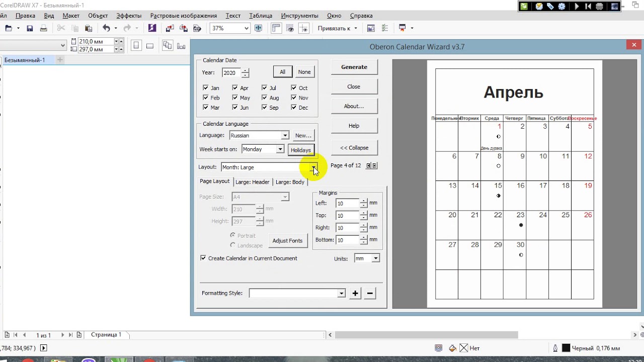Open the Formatting Style dropdown
Viewport: 644px width, 362px height.
coord(342,293)
